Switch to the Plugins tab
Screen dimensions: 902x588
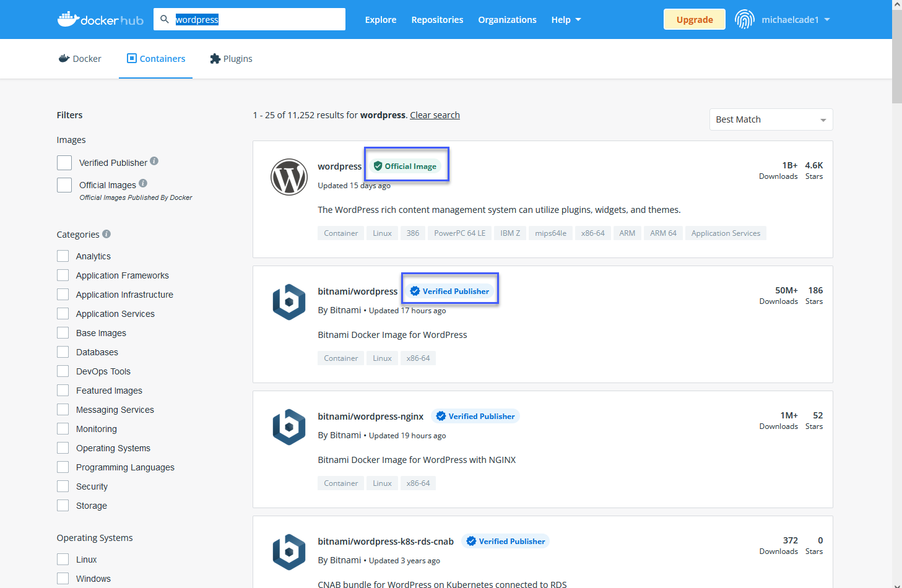[231, 58]
